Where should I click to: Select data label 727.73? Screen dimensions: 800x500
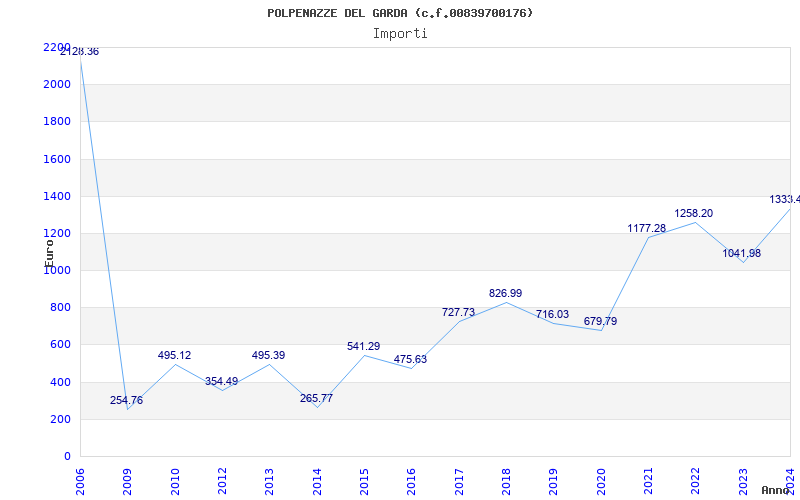pyautogui.click(x=458, y=313)
